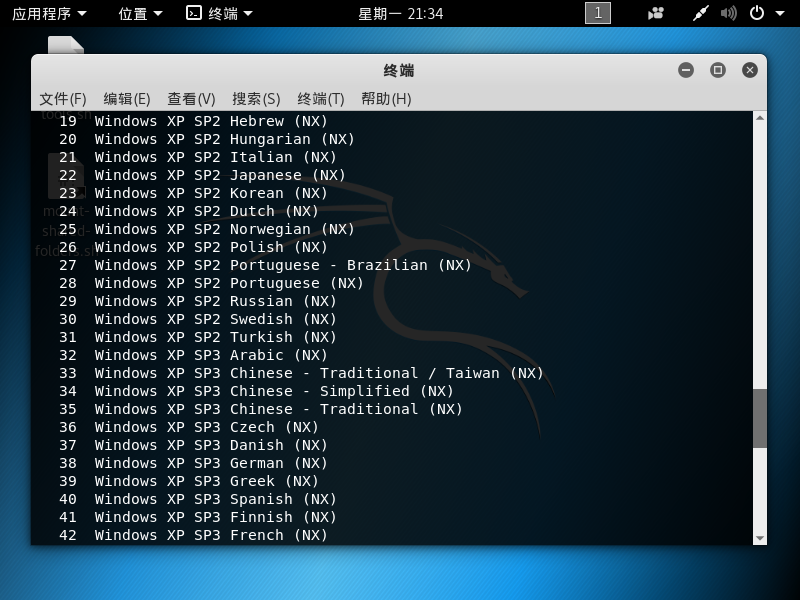Click the line 'Windows XP SP2 Hungarian (NX)'
The image size is (800, 600).
(224, 139)
